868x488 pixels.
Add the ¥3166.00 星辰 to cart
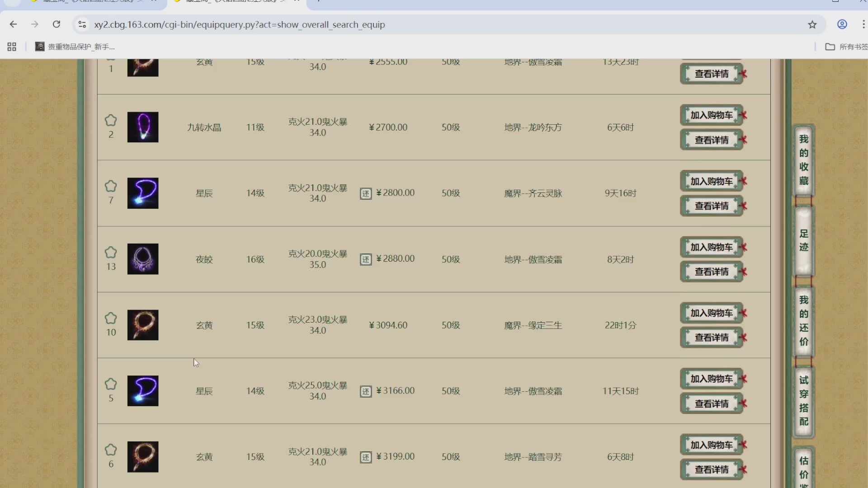click(711, 379)
